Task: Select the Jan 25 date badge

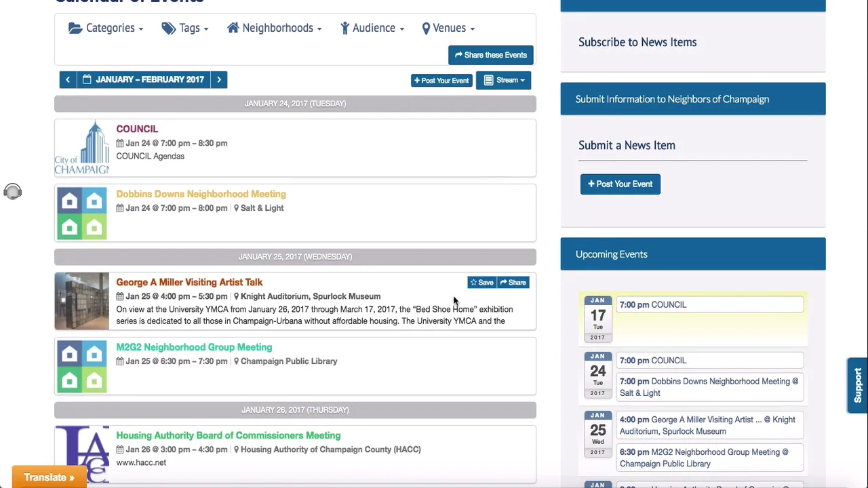Action: pos(597,433)
